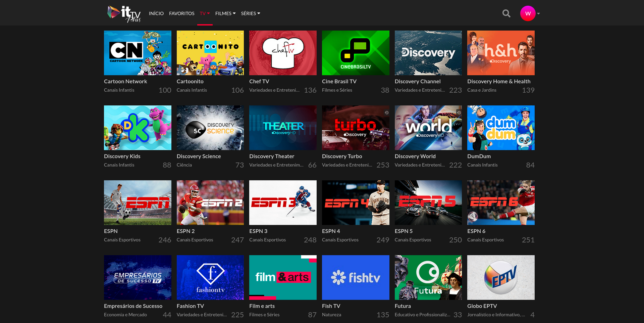Click channel number 33 for Futura
644x323 pixels.
pyautogui.click(x=458, y=315)
